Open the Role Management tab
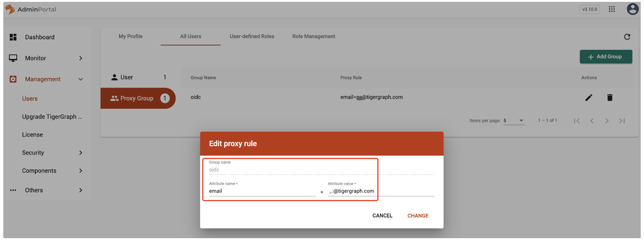Image resolution: width=644 pixels, height=240 pixels. (314, 36)
